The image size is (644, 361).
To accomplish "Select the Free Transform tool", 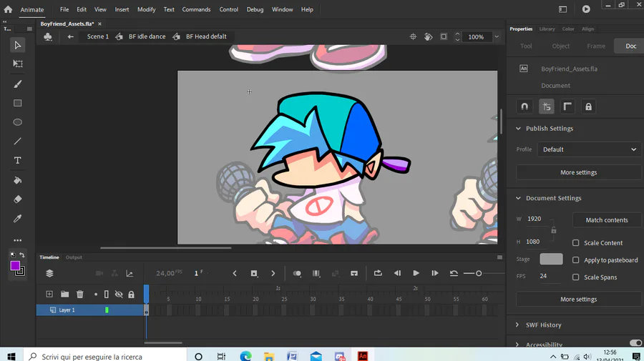I will tap(17, 64).
